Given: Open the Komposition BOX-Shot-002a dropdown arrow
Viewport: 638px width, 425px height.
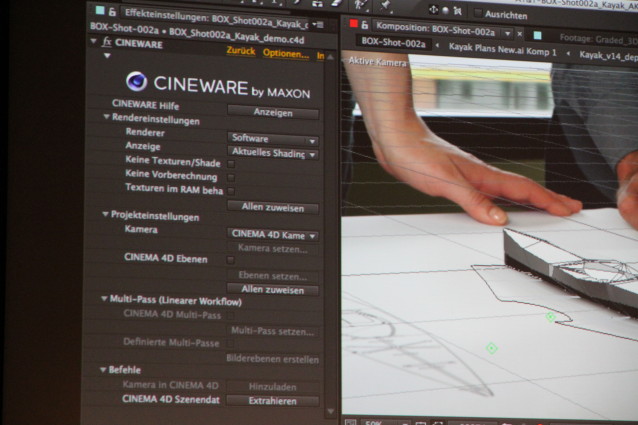Looking at the screenshot, I should coord(507,33).
